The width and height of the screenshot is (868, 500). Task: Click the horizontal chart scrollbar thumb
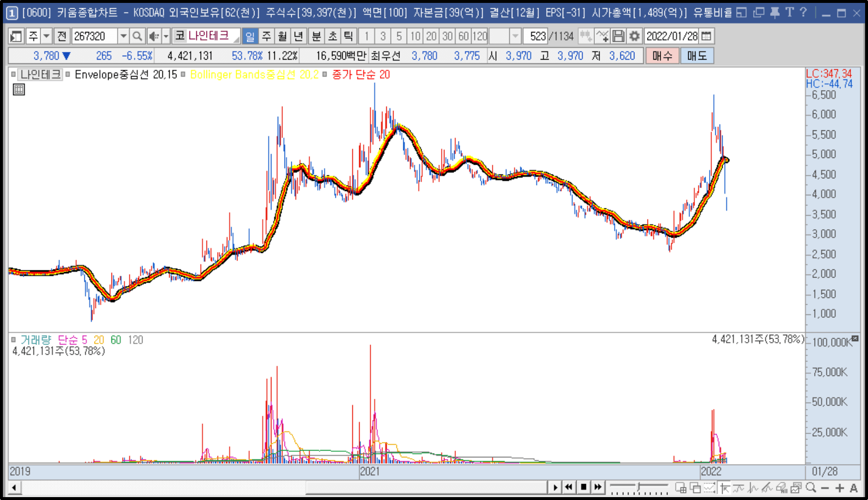click(426, 487)
